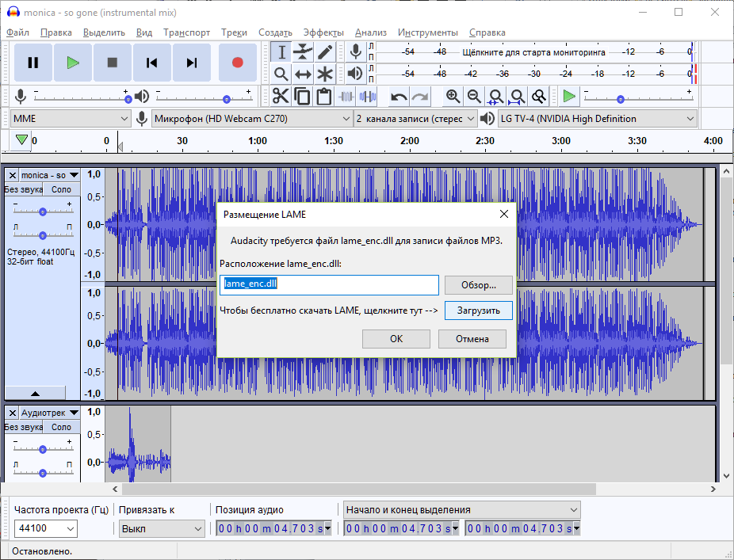Confirm the LAME dialog with OK
The height and width of the screenshot is (560, 734).
396,339
